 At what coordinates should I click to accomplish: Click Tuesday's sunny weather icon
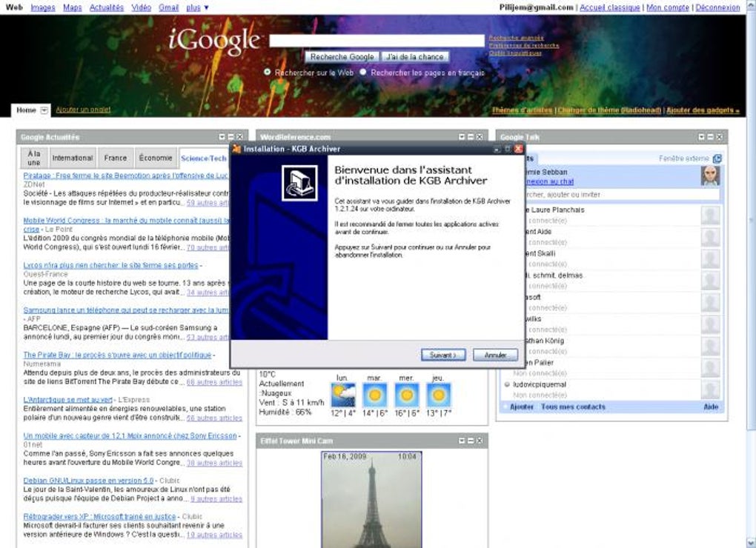coord(374,395)
